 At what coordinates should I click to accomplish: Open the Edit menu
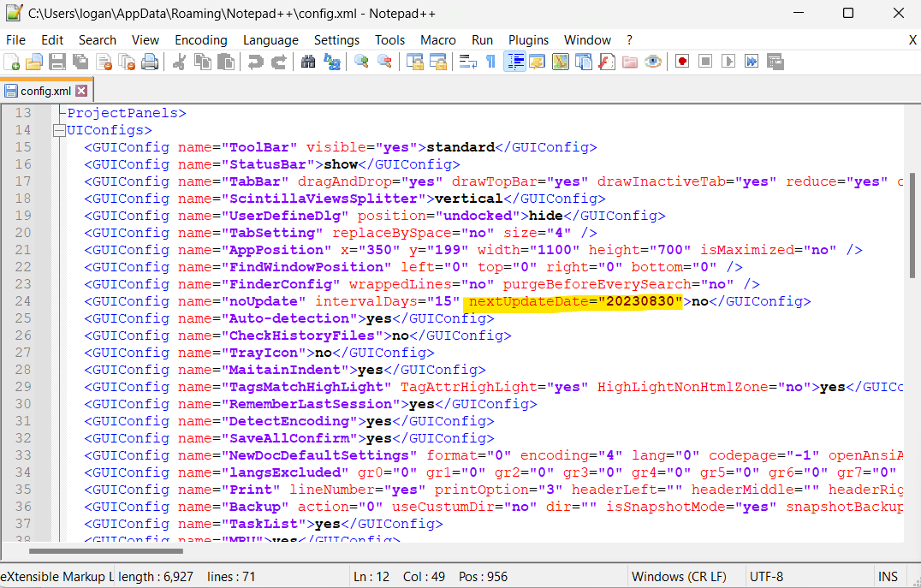(x=52, y=40)
